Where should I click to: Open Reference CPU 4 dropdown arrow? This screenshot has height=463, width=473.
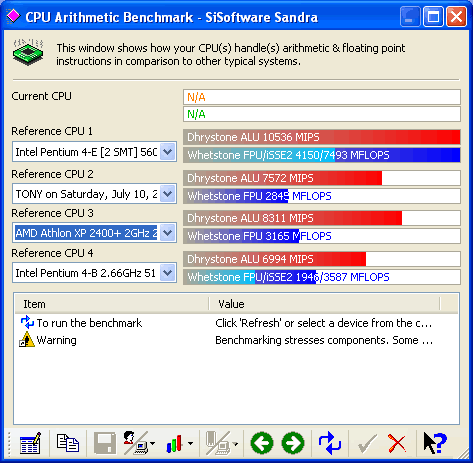click(x=168, y=273)
